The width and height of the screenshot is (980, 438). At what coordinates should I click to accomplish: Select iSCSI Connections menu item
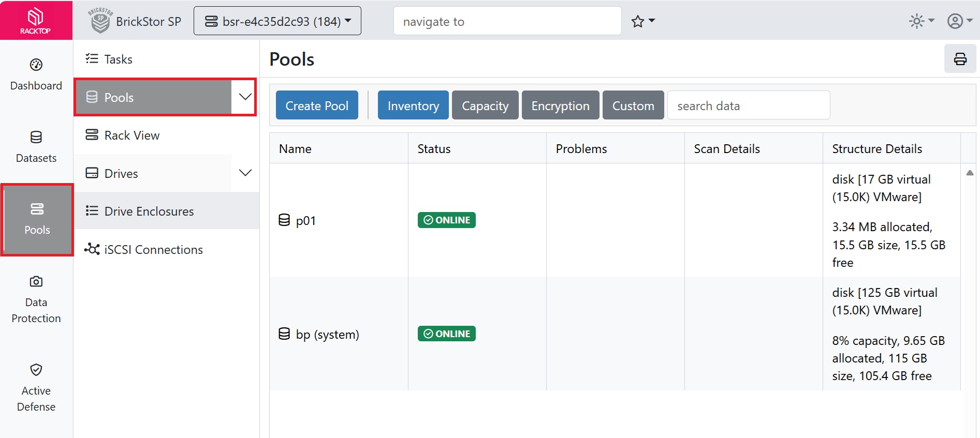click(x=153, y=250)
